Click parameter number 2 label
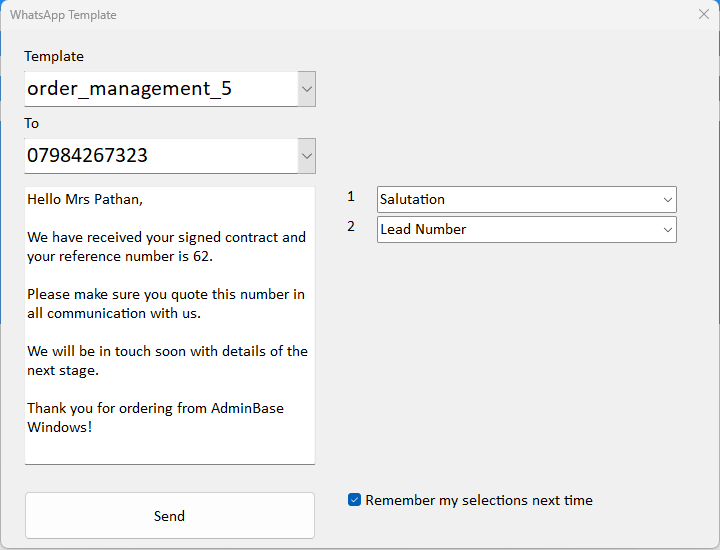Viewport: 720px width, 550px height. (x=351, y=227)
